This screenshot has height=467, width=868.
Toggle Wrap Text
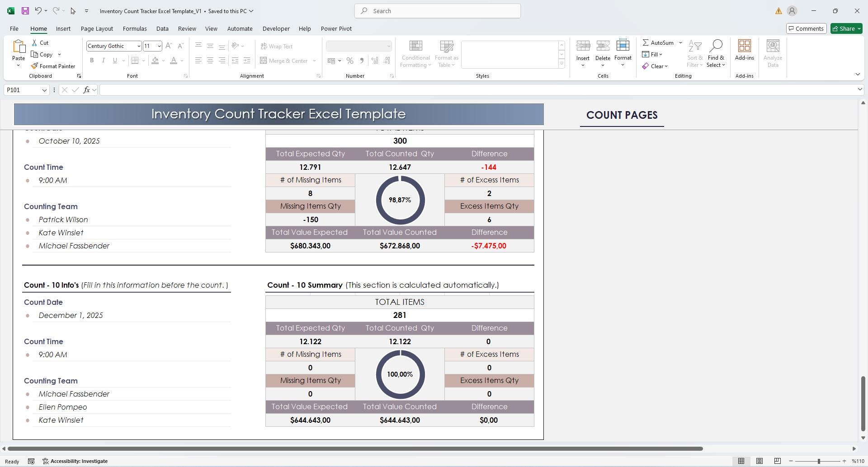pyautogui.click(x=277, y=46)
